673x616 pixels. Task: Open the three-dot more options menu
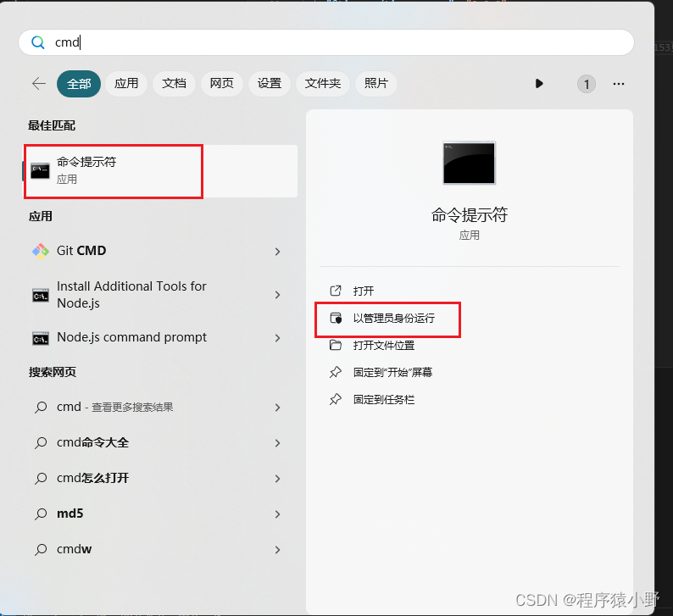coord(618,84)
